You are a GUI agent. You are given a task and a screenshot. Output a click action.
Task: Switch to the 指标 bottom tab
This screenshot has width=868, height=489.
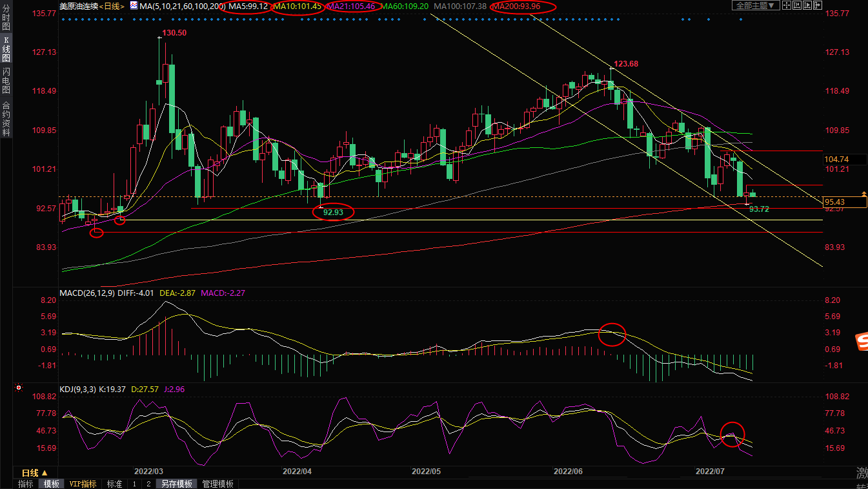pyautogui.click(x=26, y=484)
